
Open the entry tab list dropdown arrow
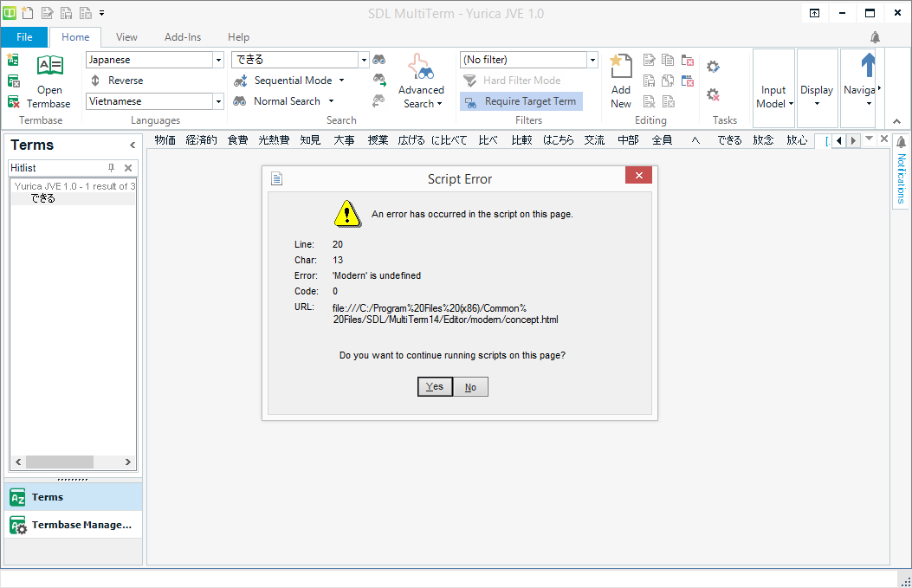click(x=869, y=139)
